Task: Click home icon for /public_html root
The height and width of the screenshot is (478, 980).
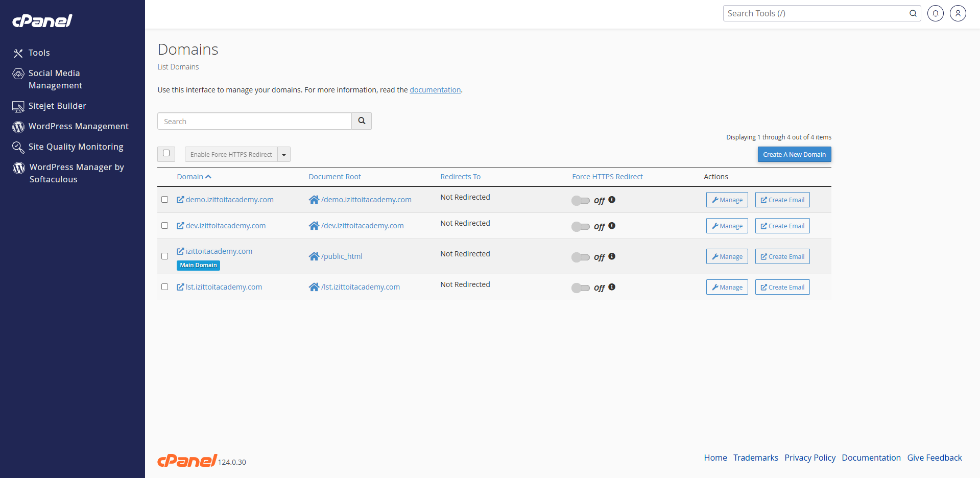Action: click(314, 256)
